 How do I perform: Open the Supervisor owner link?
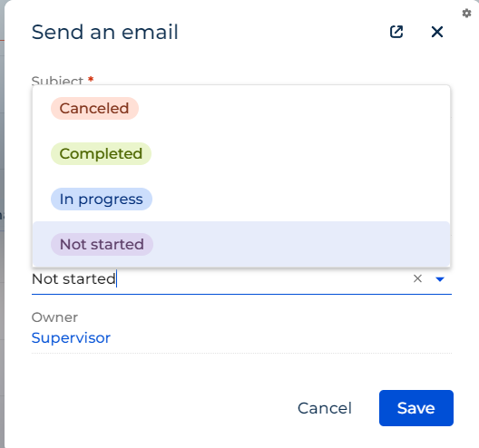pos(71,337)
